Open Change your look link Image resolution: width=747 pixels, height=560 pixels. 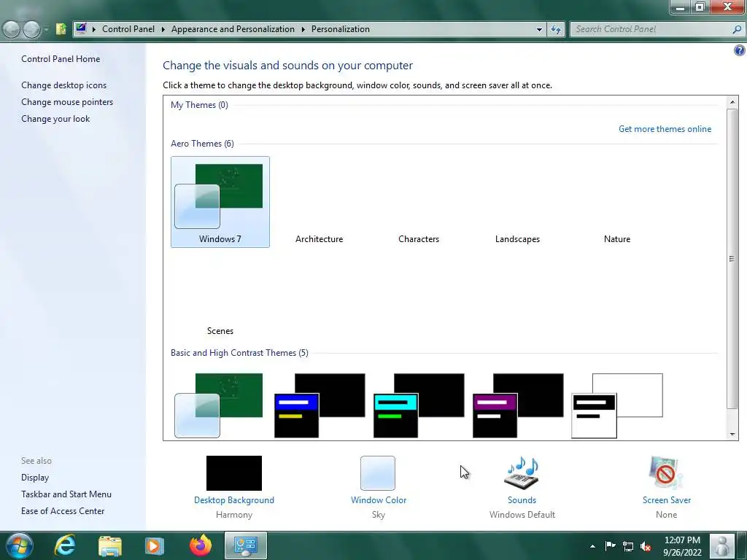pos(55,119)
